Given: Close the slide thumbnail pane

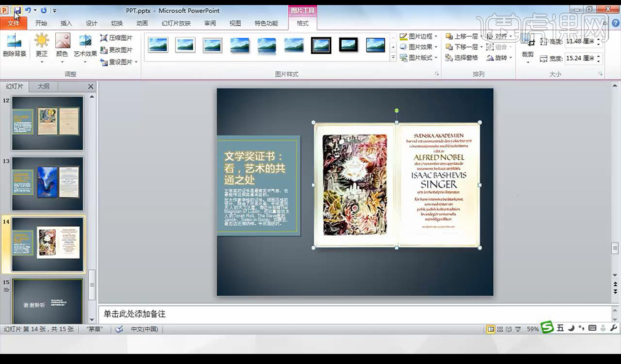Looking at the screenshot, I should tap(91, 86).
